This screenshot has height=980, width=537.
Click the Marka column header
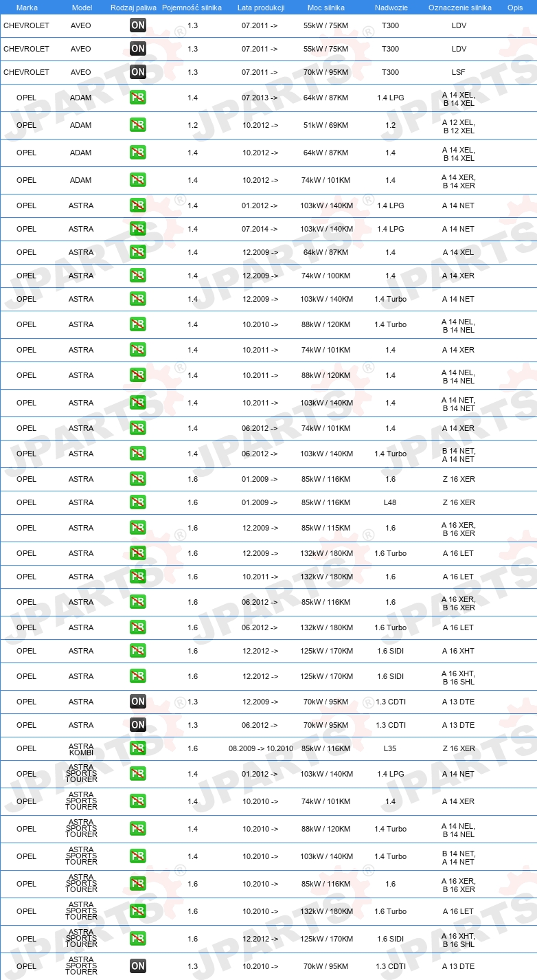[27, 8]
